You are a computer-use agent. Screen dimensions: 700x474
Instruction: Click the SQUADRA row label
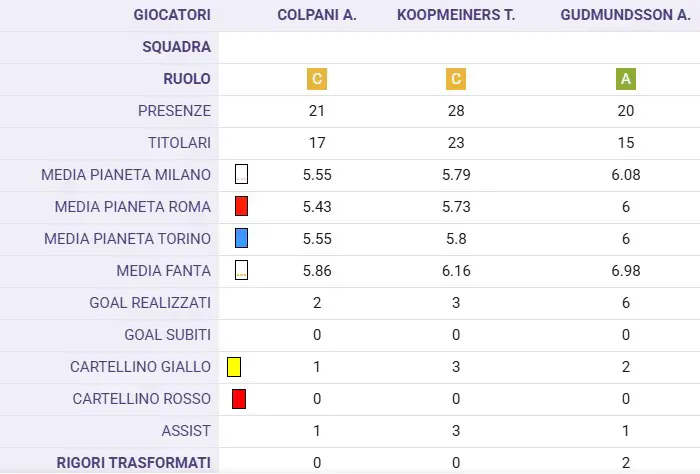tap(176, 47)
